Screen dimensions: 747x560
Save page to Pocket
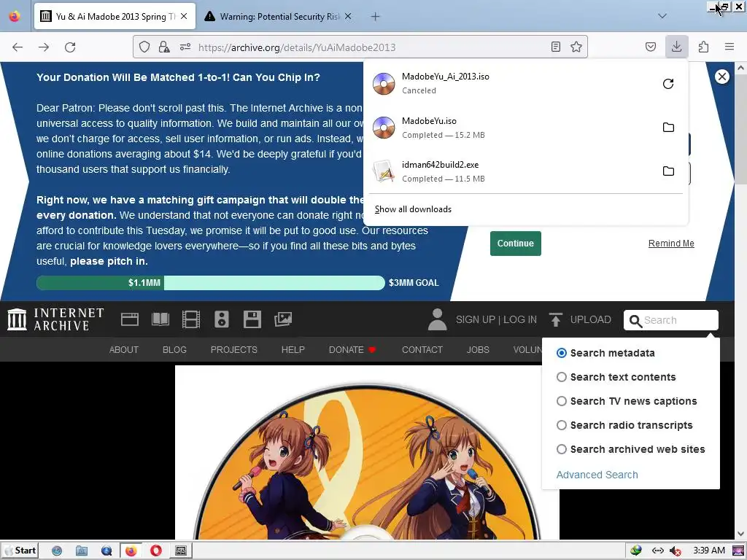pos(651,47)
